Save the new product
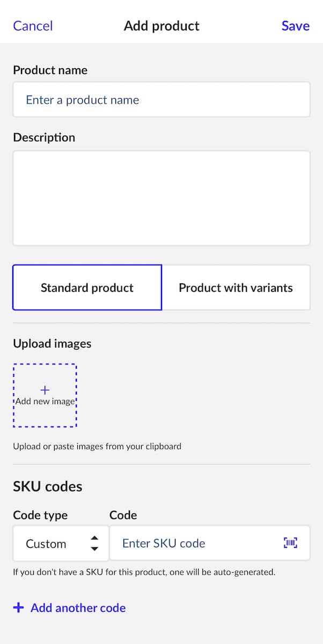Screen dimensions: 323x644 pyautogui.click(x=296, y=25)
